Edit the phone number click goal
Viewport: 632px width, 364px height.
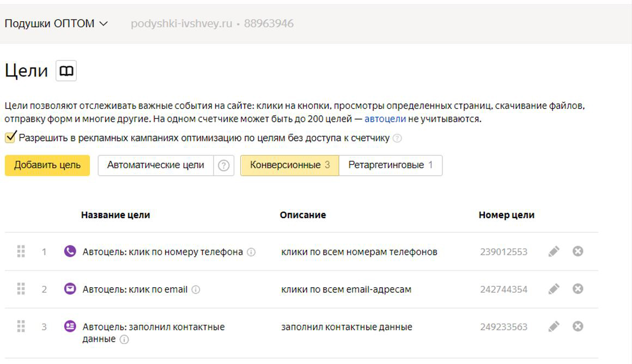[554, 251]
